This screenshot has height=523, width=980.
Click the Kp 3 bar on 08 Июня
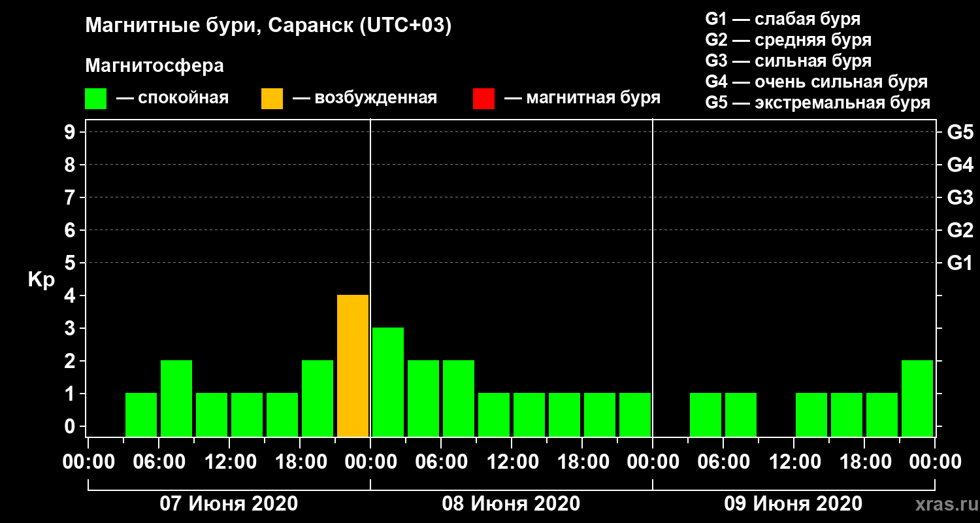click(388, 382)
